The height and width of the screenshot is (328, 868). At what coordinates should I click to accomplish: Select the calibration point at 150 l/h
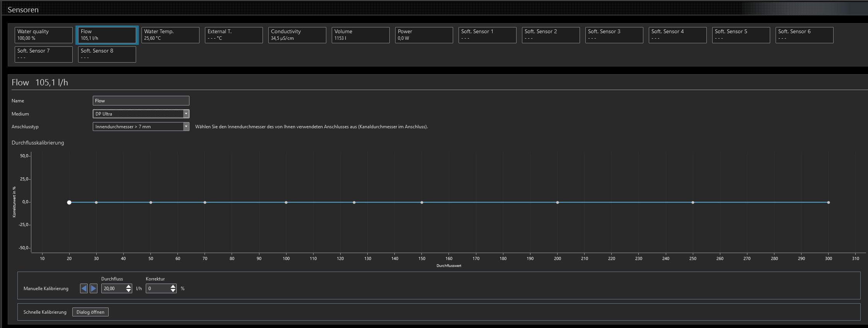pos(422,202)
